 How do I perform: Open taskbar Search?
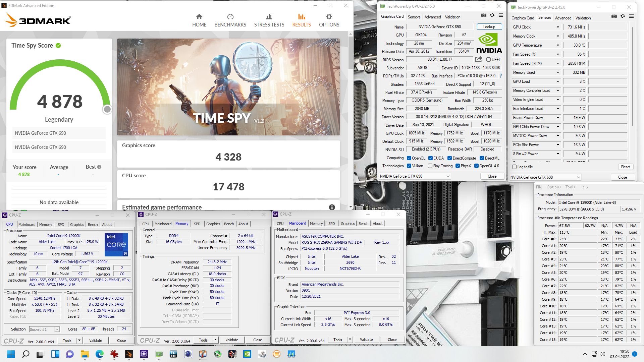click(x=25, y=354)
